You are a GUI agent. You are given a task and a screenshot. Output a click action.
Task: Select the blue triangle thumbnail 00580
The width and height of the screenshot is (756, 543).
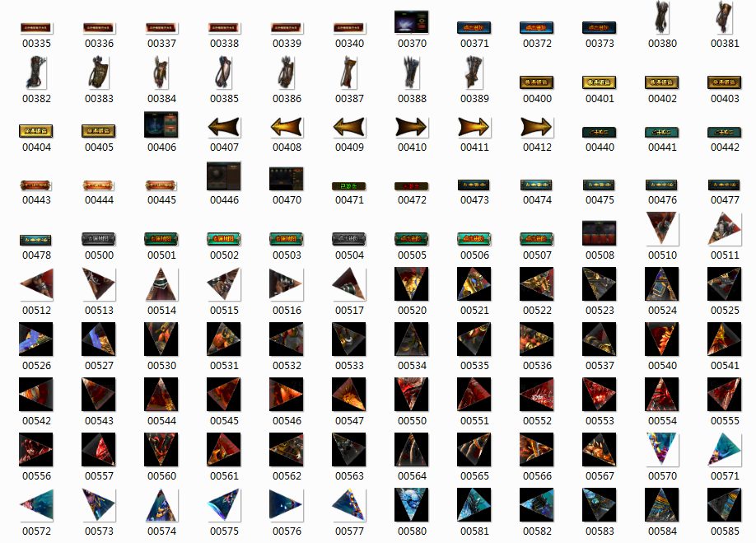tap(412, 504)
